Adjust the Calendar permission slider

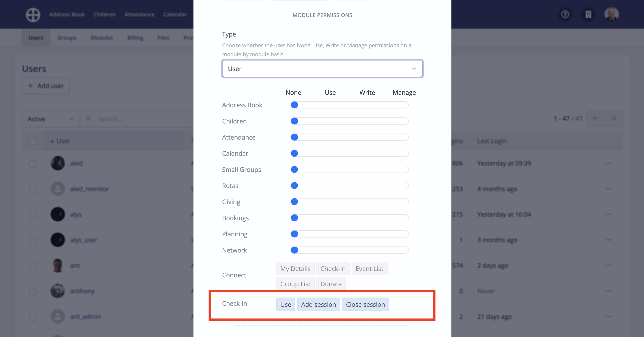350,153
